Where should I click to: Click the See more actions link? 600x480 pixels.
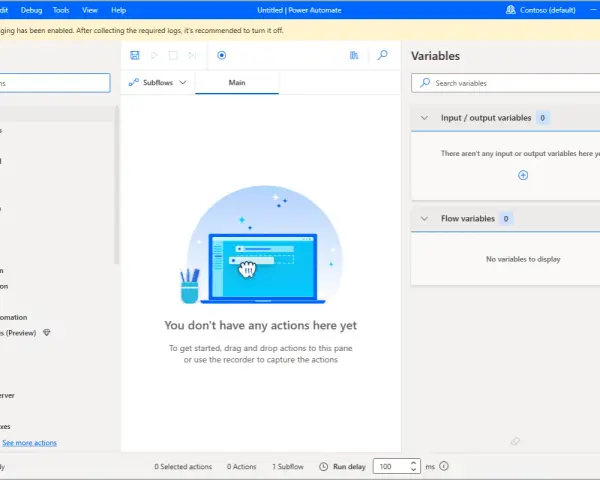(x=29, y=443)
